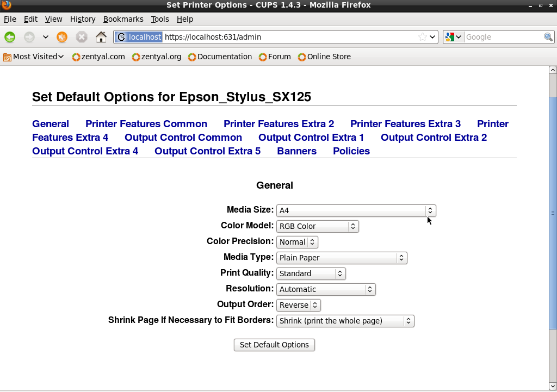
Task: Open the Resolution dropdown
Action: [x=326, y=289]
